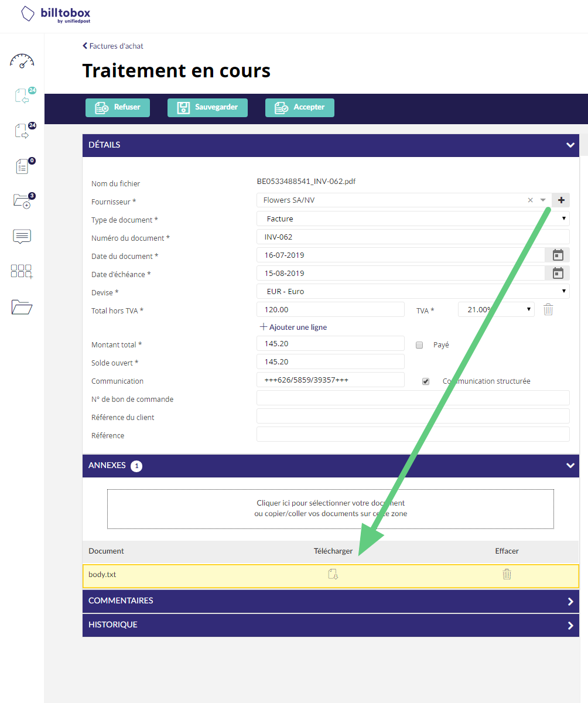This screenshot has width=588, height=703.
Task: Click the upload zone to select a document
Action: [330, 509]
